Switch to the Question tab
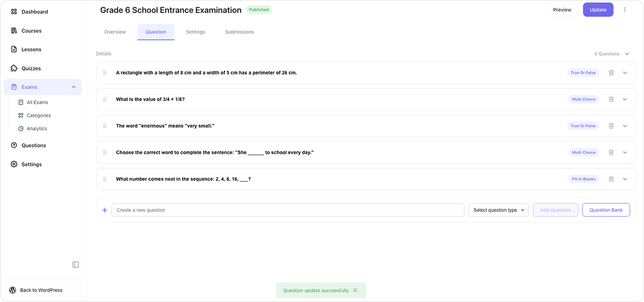644x302 pixels. [156, 32]
